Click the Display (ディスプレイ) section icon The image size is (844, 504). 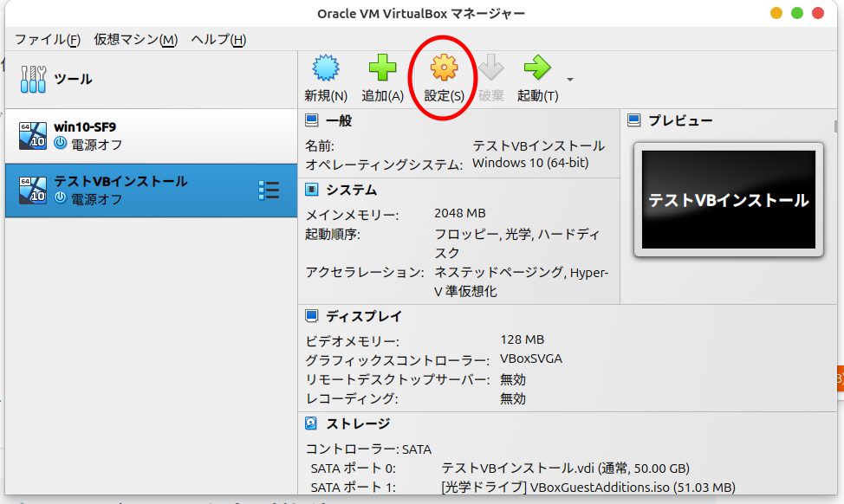coord(312,316)
